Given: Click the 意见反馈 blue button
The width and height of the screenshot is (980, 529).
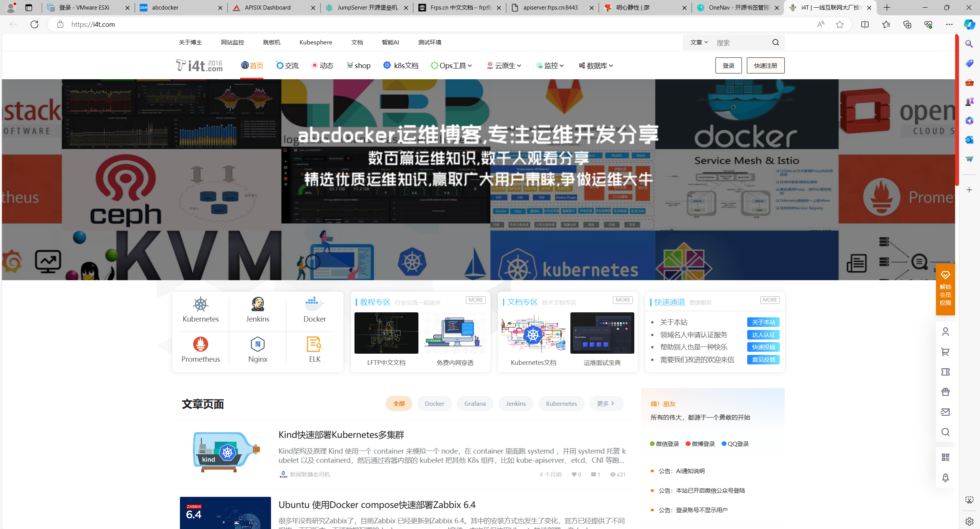Looking at the screenshot, I should (x=763, y=360).
